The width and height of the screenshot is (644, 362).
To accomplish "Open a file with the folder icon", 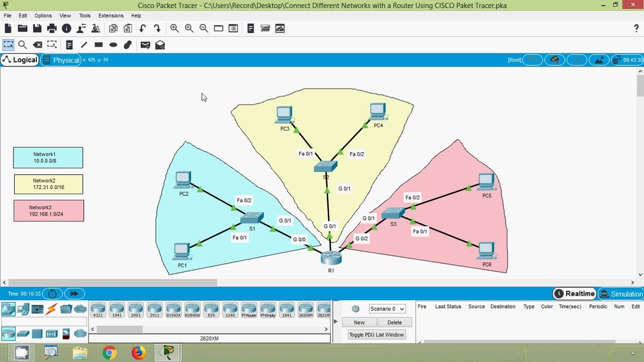I will pyautogui.click(x=23, y=29).
